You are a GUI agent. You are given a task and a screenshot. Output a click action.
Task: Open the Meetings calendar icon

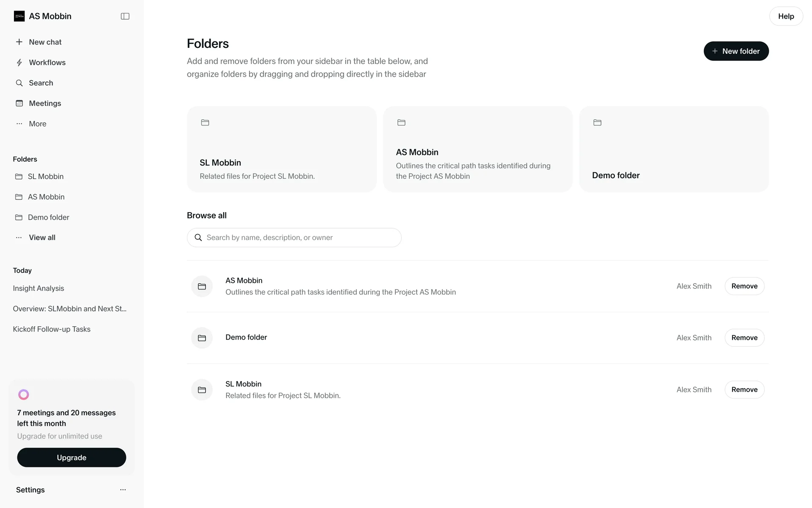pyautogui.click(x=19, y=103)
